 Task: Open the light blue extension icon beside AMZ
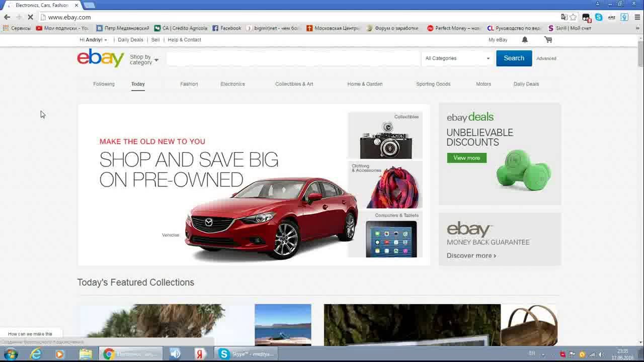point(624,17)
